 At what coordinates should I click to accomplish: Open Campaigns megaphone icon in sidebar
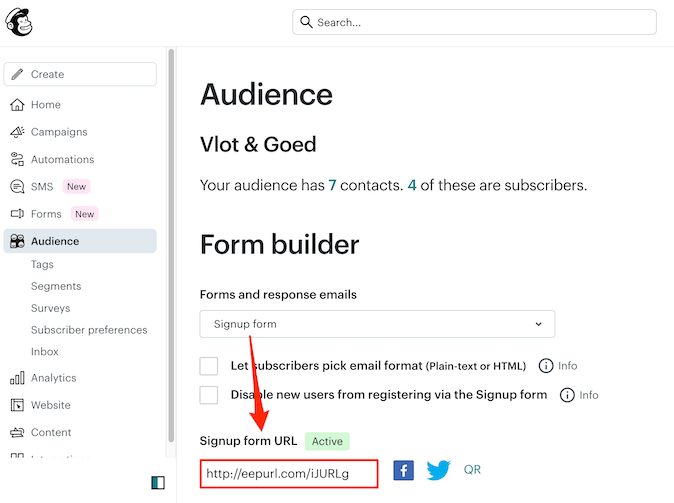(17, 132)
